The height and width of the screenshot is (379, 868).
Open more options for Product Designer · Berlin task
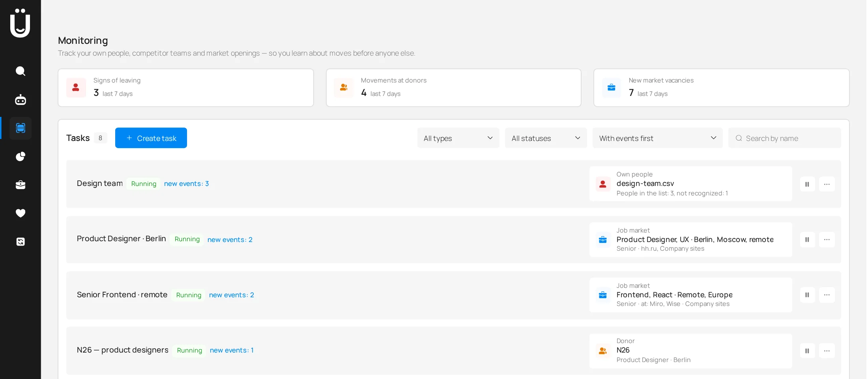click(x=827, y=240)
